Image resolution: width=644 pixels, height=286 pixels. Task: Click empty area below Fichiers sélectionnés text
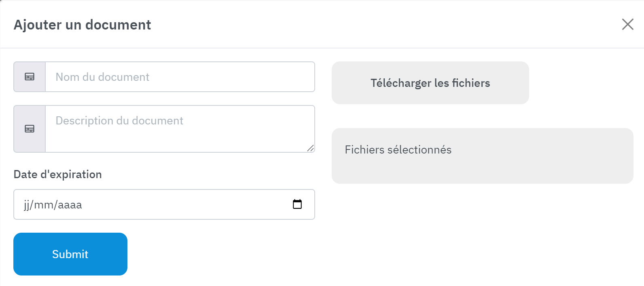481,170
